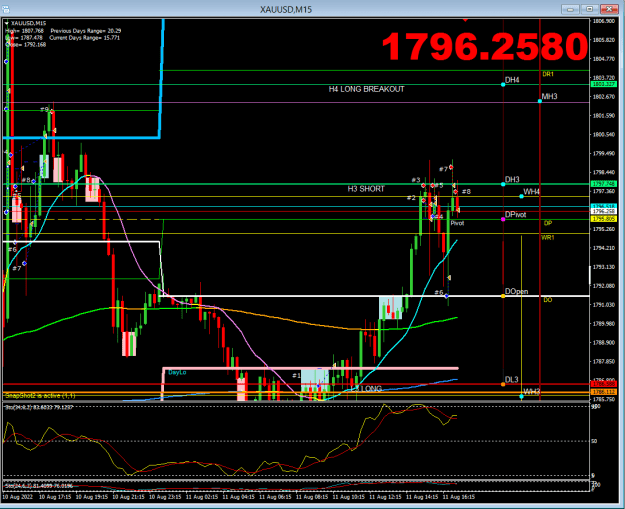Click the WH4 weekly level label
This screenshot has height=509, width=625.
531,192
